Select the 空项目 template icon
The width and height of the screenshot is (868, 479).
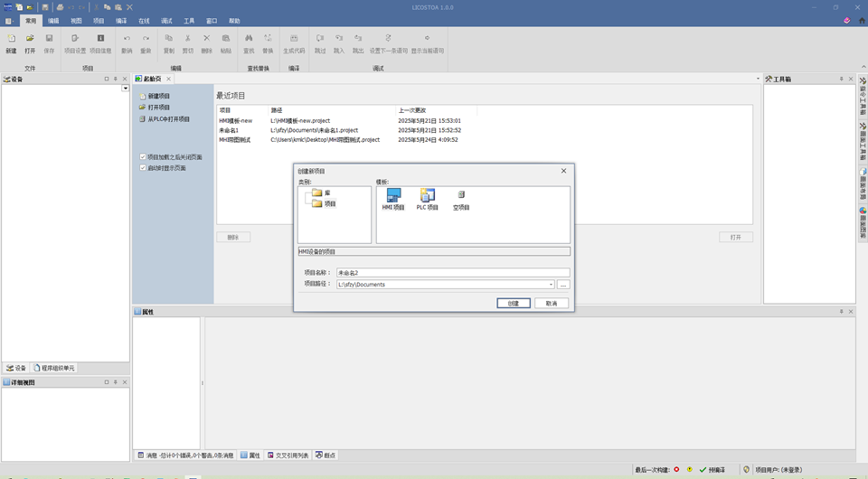coord(461,194)
